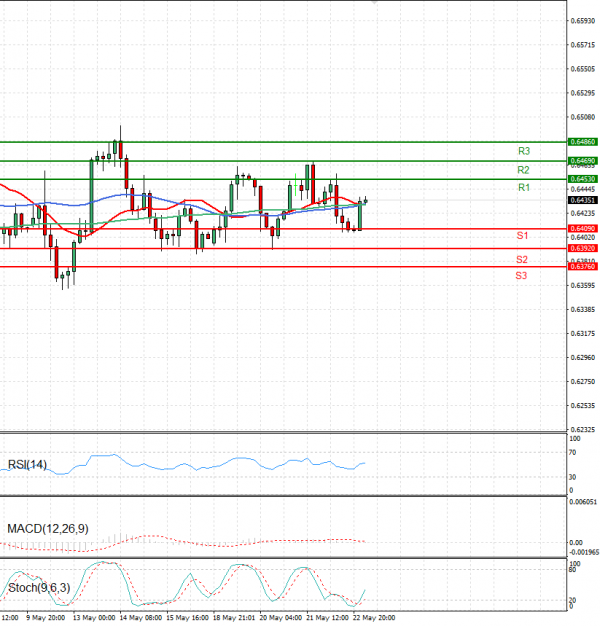This screenshot has height=626, width=600.
Task: Click the 13 May 00:00 time label
Action: (x=95, y=618)
